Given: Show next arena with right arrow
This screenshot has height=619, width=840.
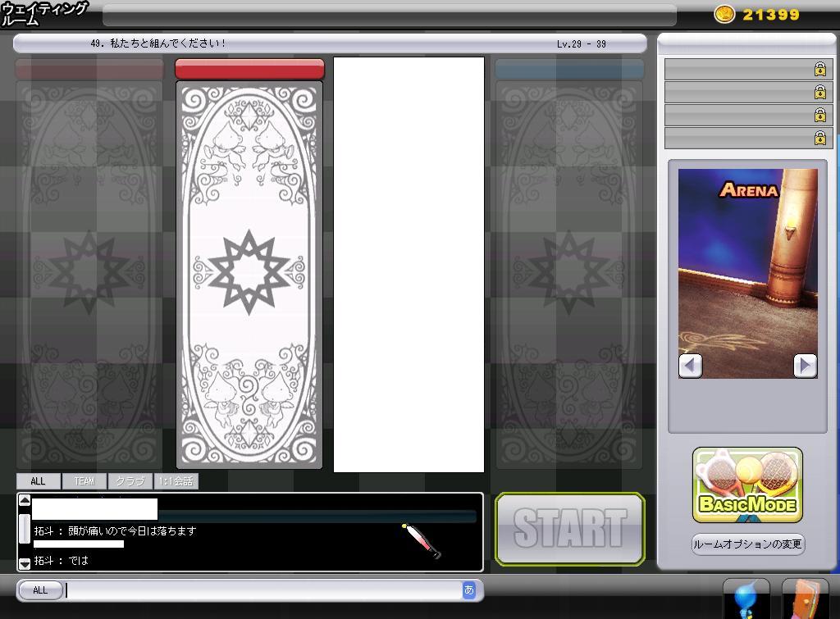Looking at the screenshot, I should click(806, 365).
